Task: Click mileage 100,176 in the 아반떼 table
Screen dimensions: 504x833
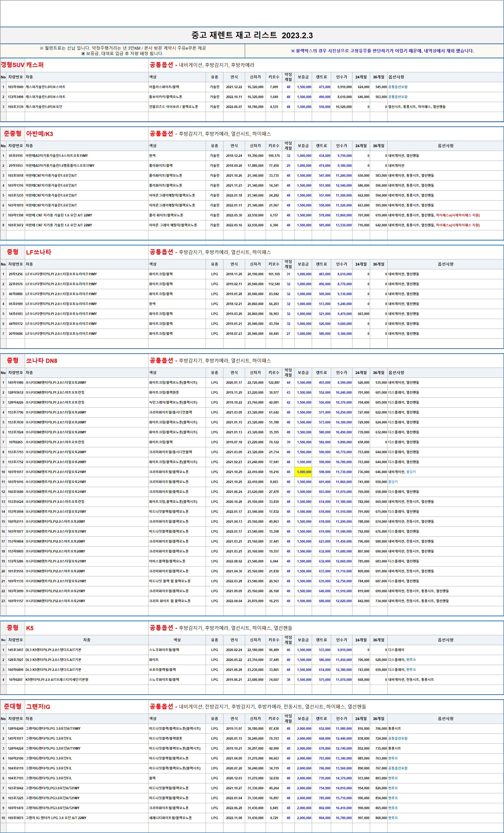Action: tap(274, 156)
